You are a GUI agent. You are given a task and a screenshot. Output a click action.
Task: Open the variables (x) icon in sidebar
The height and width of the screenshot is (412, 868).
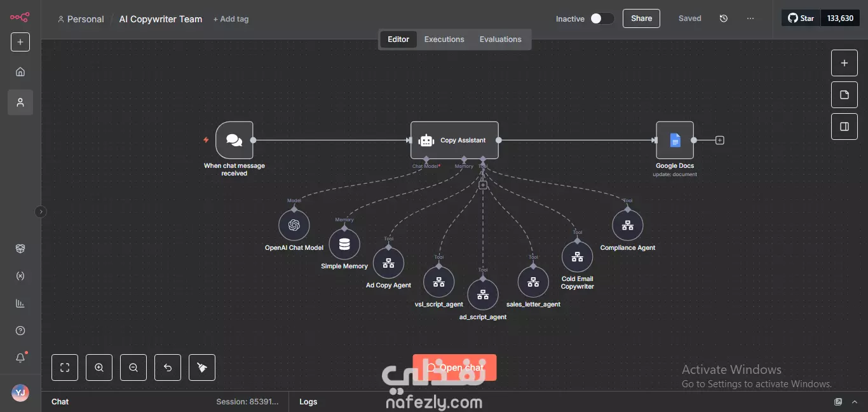(20, 276)
